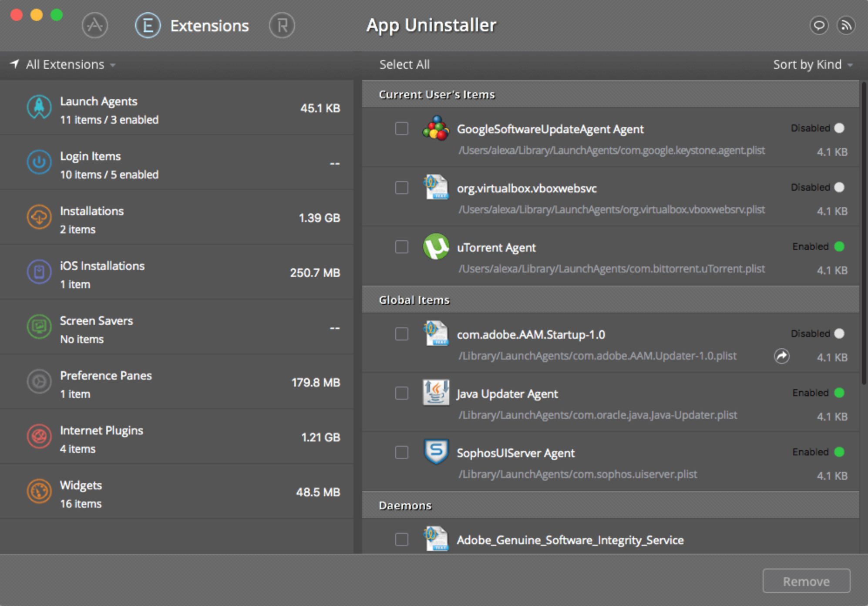Click the iOS Installations icon
Image resolution: width=868 pixels, height=606 pixels.
pos(39,272)
